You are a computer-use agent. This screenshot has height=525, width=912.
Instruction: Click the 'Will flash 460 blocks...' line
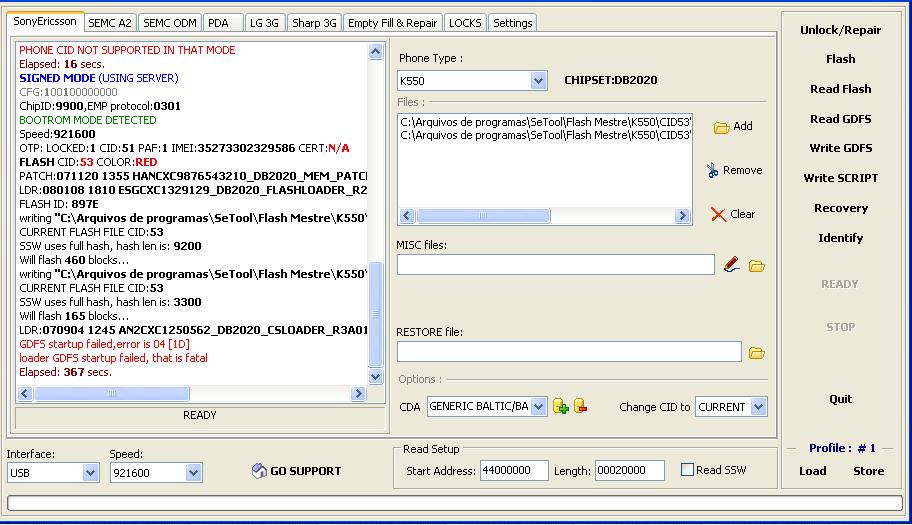tap(74, 260)
